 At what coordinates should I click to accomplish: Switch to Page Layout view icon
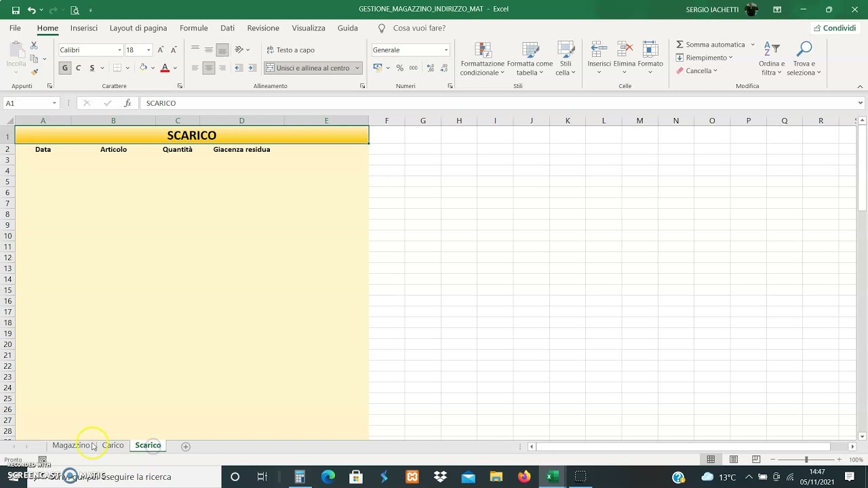734,460
